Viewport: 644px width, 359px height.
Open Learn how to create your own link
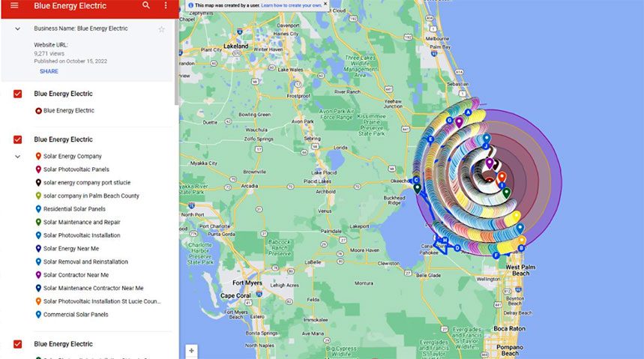292,5
